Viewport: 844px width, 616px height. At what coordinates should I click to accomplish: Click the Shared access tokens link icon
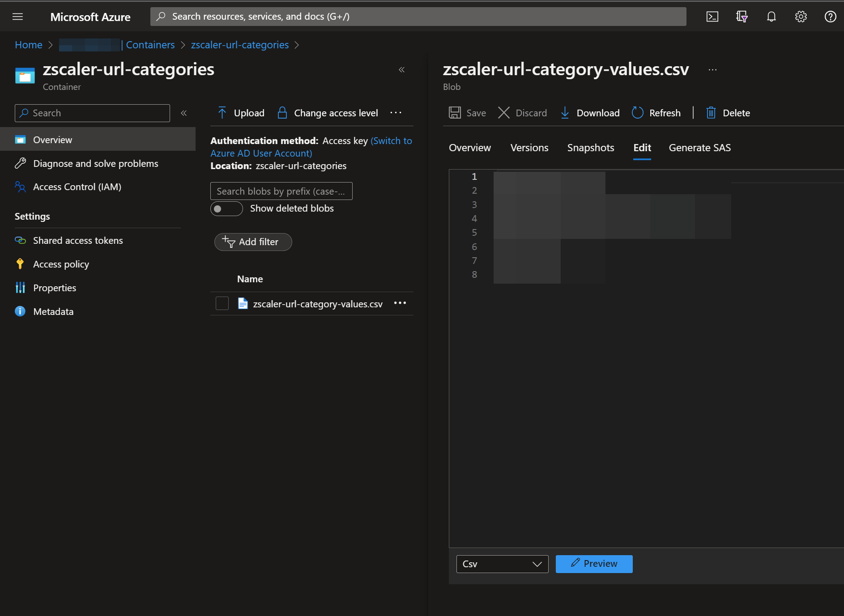20,240
